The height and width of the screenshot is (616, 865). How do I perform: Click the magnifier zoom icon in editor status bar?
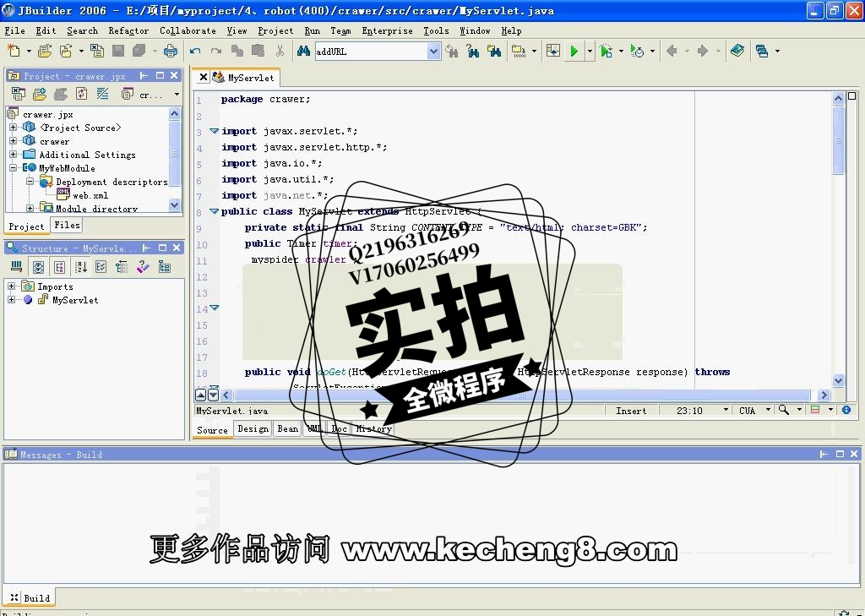[x=783, y=410]
